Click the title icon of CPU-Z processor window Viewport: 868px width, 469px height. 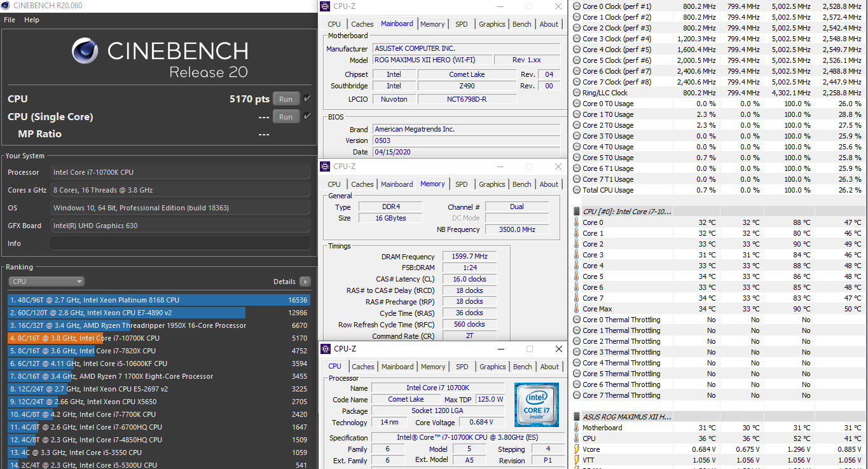coord(327,349)
